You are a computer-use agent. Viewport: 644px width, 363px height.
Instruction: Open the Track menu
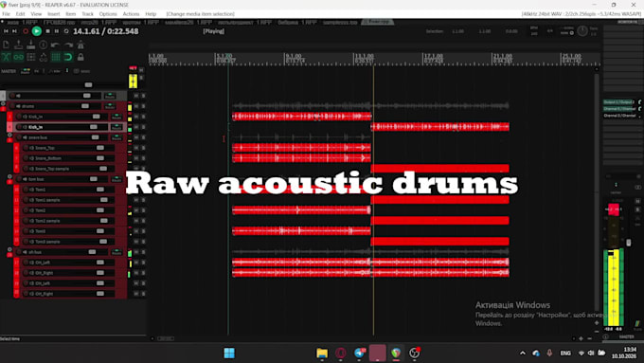click(87, 14)
